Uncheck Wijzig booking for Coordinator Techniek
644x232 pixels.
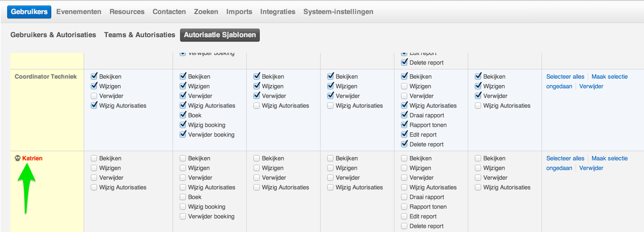(183, 125)
